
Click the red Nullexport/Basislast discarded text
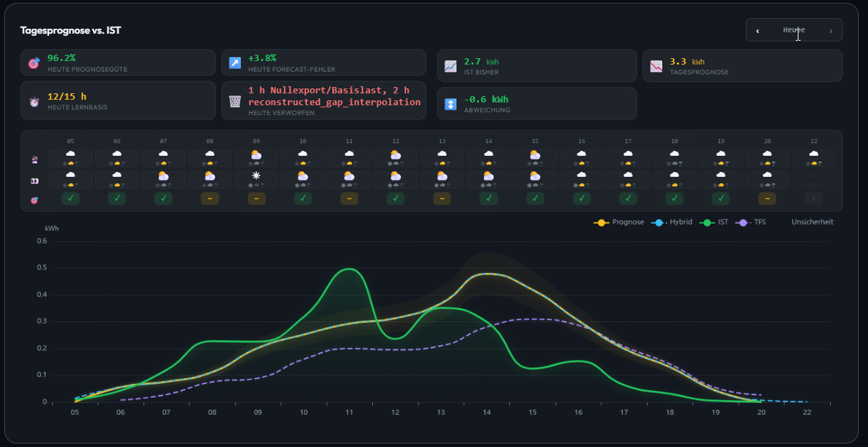click(334, 96)
